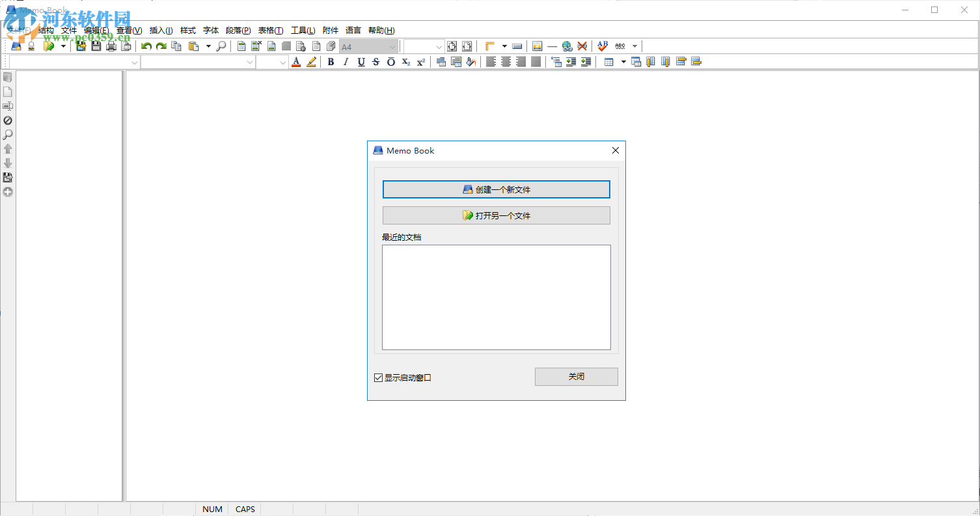Screen dimensions: 980x516
Task: Click the 创建一个新文件 button
Action: (x=496, y=189)
